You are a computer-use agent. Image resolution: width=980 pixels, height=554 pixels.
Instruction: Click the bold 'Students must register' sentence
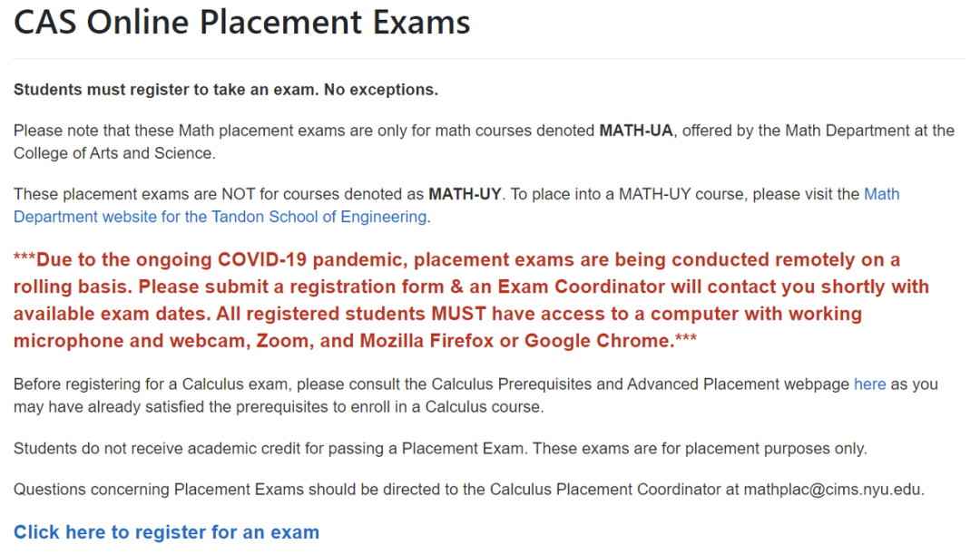(226, 90)
